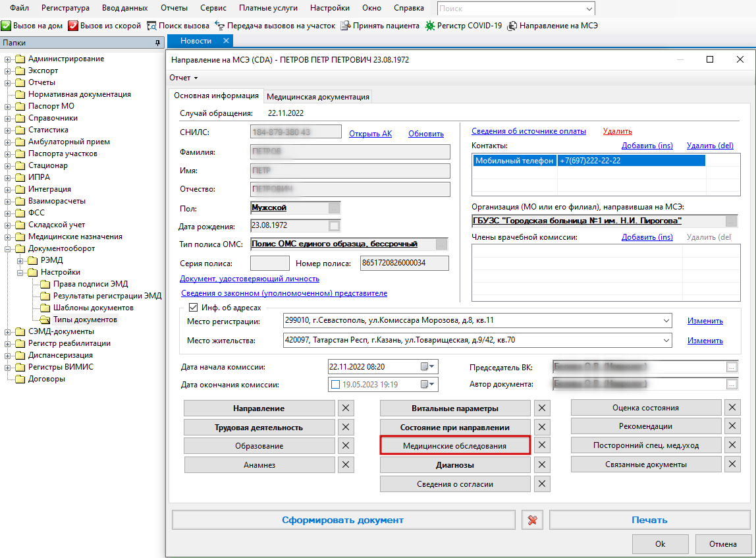Image resolution: width=756 pixels, height=558 pixels.
Task: Click the X beside Связанные документы
Action: click(732, 464)
